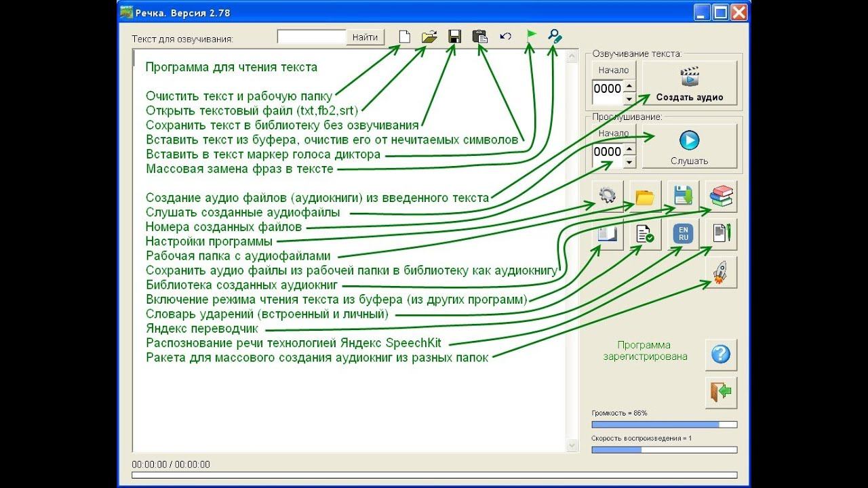Insert voice marker with green flag icon

[532, 36]
